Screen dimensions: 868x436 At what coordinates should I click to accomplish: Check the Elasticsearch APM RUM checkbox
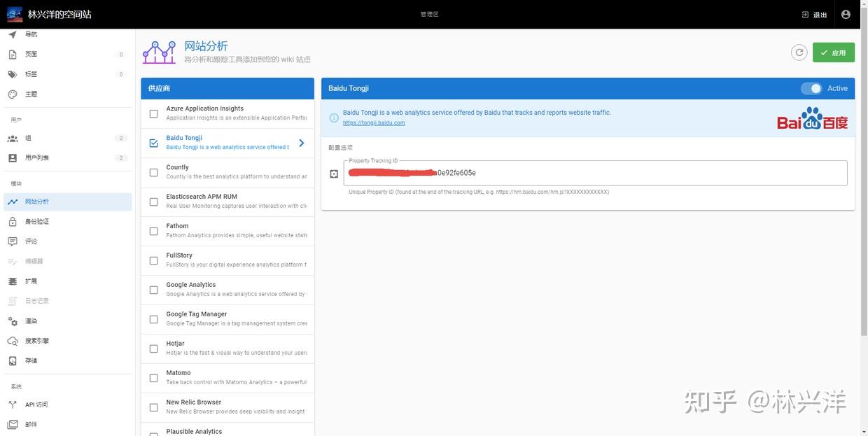[x=153, y=202]
